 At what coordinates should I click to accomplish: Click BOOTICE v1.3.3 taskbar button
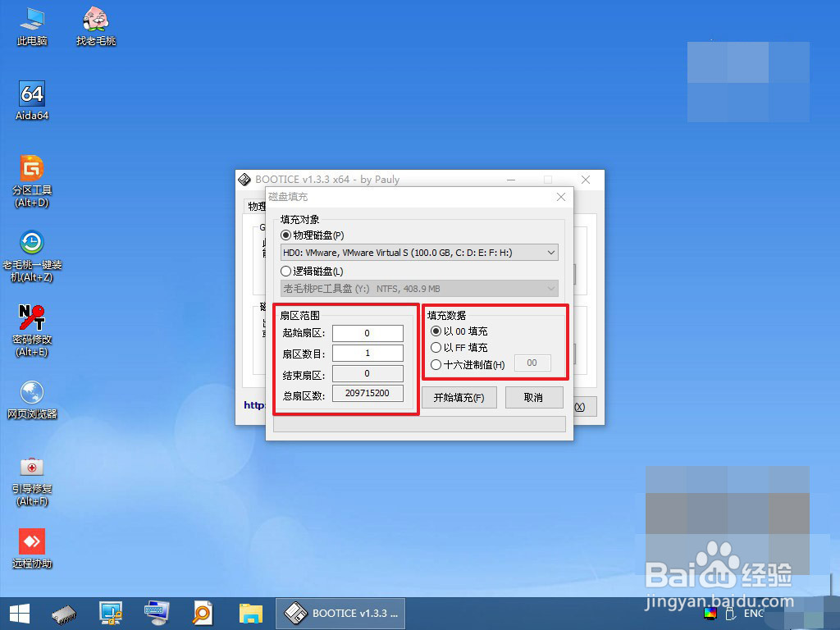click(340, 614)
